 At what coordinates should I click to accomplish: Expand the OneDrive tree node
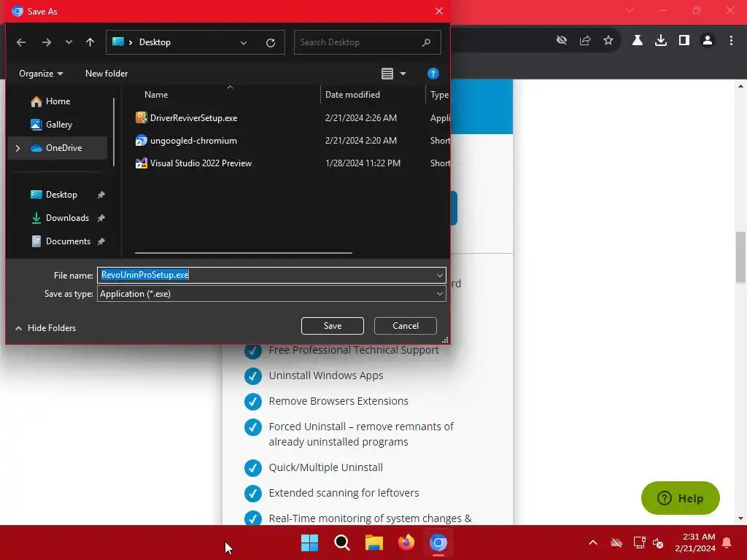[18, 148]
